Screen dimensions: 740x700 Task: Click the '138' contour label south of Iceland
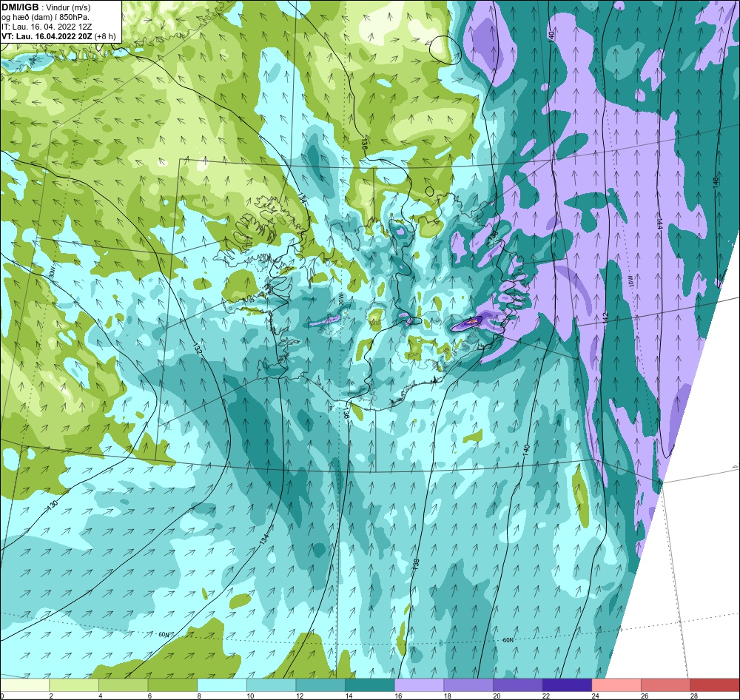click(x=416, y=565)
